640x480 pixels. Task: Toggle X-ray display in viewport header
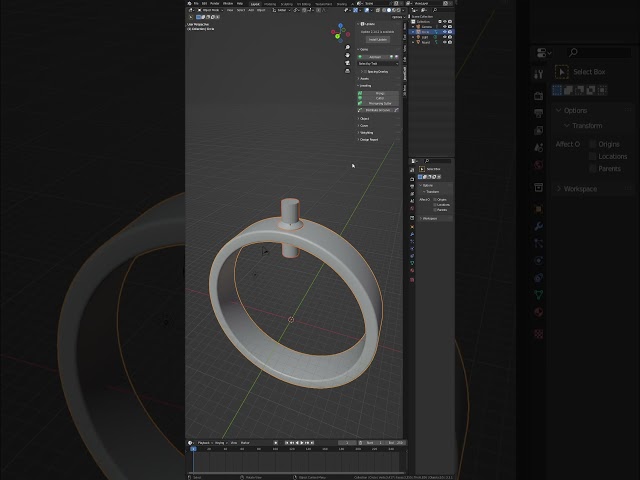(x=378, y=10)
